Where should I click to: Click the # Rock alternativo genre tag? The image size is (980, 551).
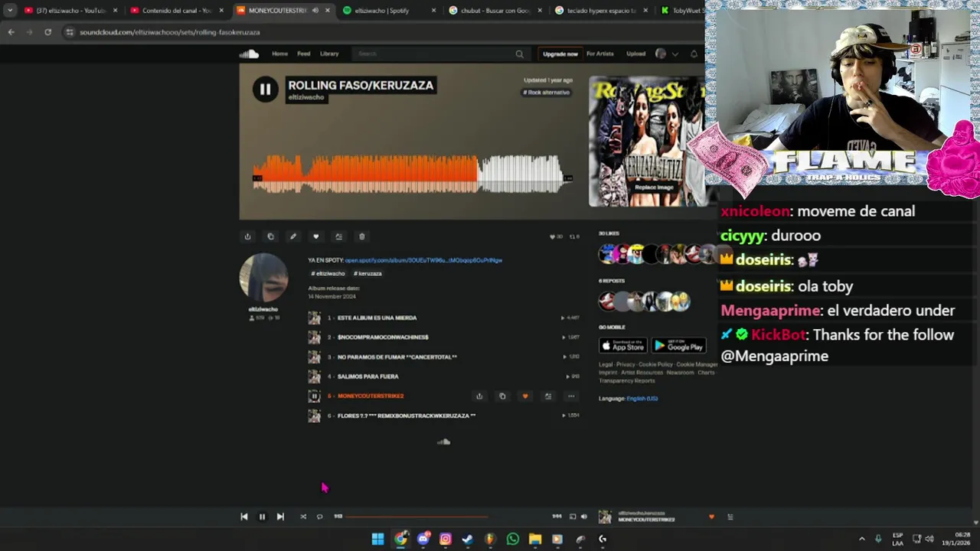click(x=547, y=92)
